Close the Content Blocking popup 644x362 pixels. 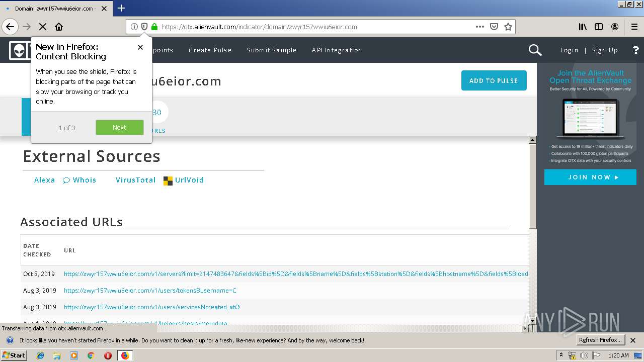coord(140,47)
